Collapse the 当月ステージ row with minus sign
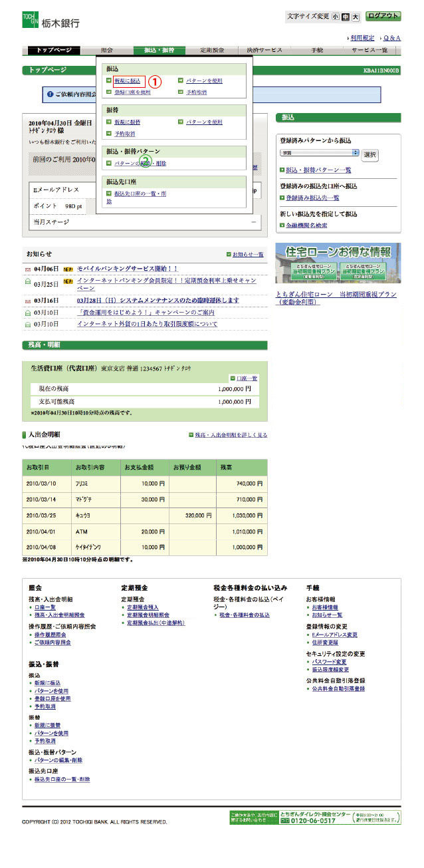The image size is (424, 868). pos(253,221)
